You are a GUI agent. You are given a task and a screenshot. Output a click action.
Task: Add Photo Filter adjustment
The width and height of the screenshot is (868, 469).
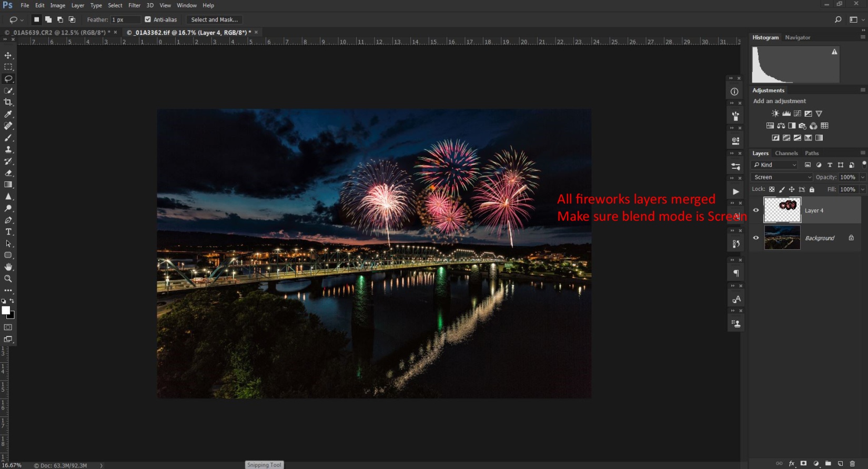(802, 126)
